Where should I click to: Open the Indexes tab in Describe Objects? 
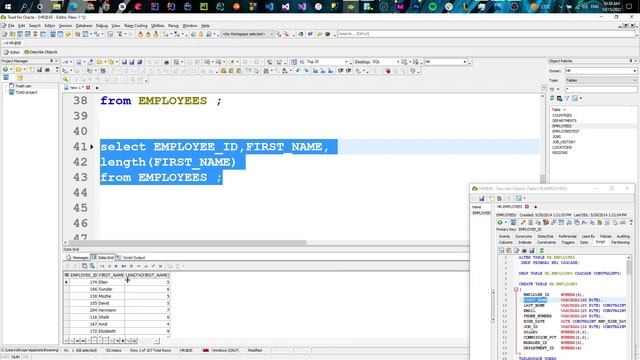point(525,242)
